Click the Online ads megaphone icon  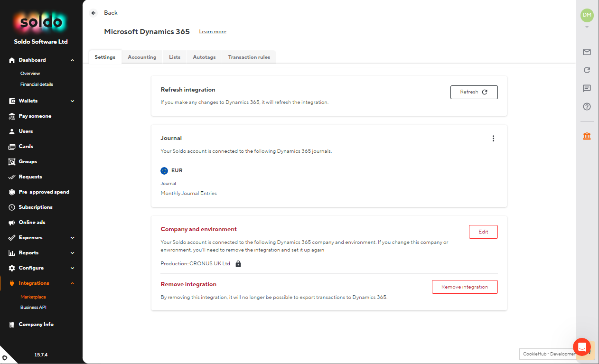point(12,223)
